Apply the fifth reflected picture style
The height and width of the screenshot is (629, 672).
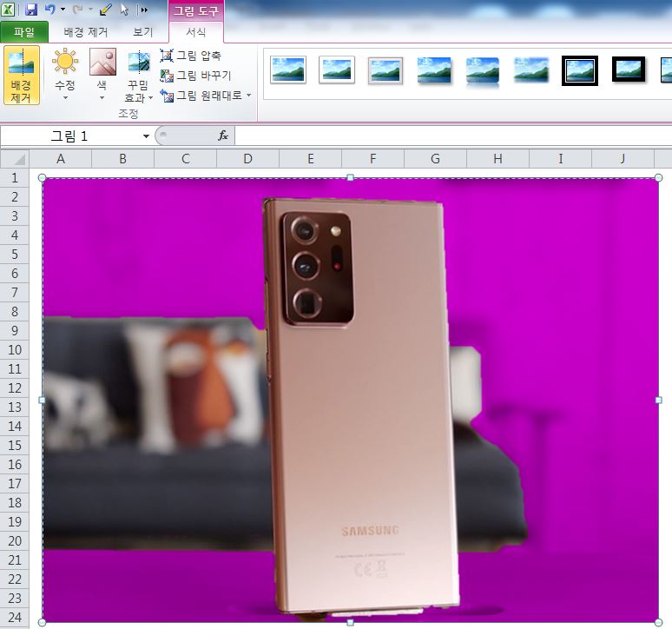click(x=483, y=71)
